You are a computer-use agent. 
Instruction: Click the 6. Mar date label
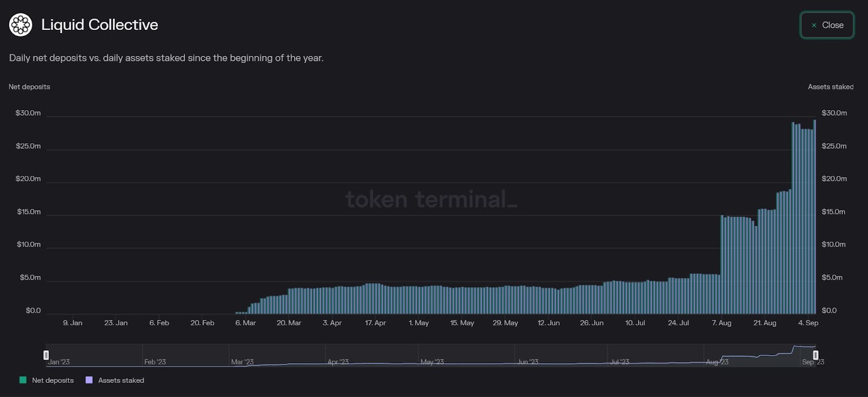(246, 323)
